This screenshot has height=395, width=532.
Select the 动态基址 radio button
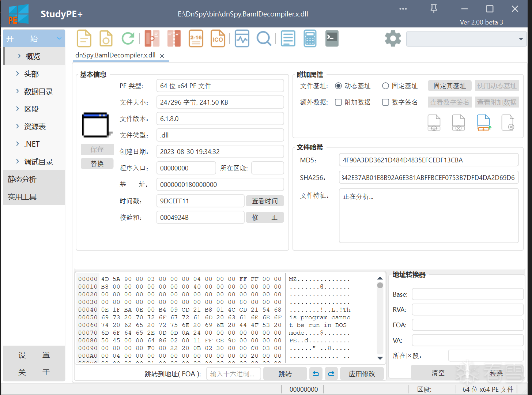(339, 86)
